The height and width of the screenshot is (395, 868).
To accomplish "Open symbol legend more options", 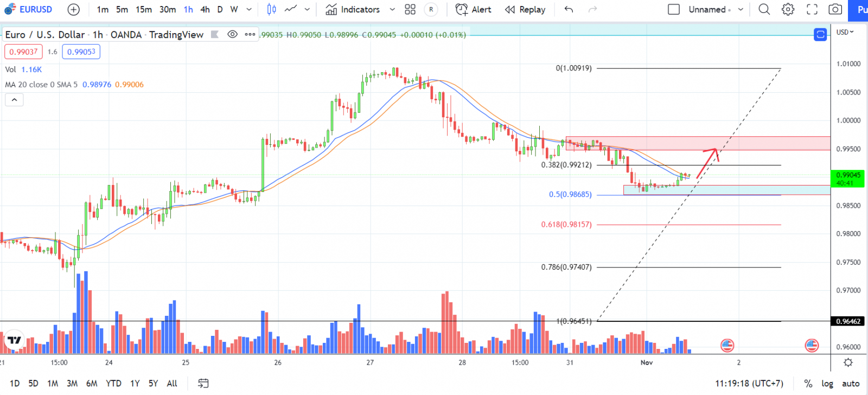I will 250,34.
